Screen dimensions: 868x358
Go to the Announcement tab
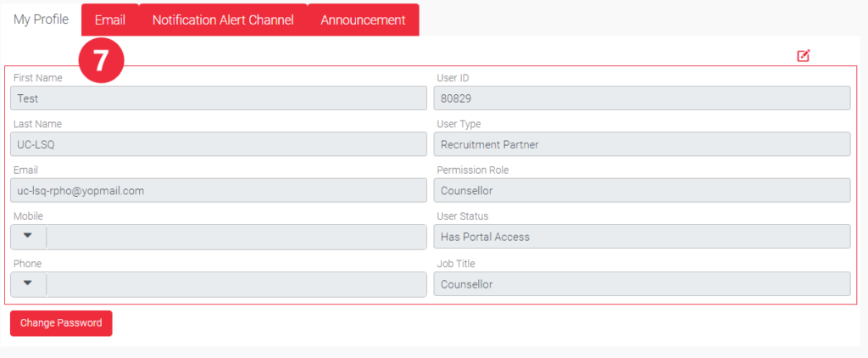tap(363, 20)
